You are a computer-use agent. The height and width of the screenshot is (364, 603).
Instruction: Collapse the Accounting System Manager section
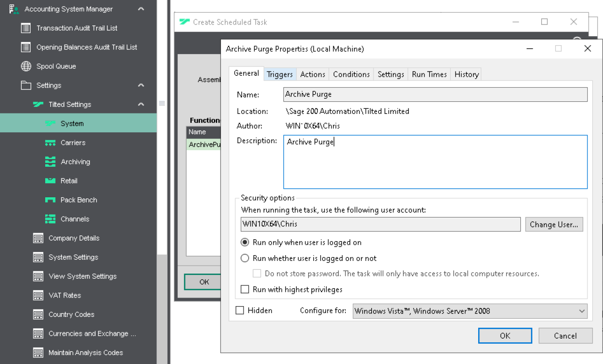click(x=141, y=9)
